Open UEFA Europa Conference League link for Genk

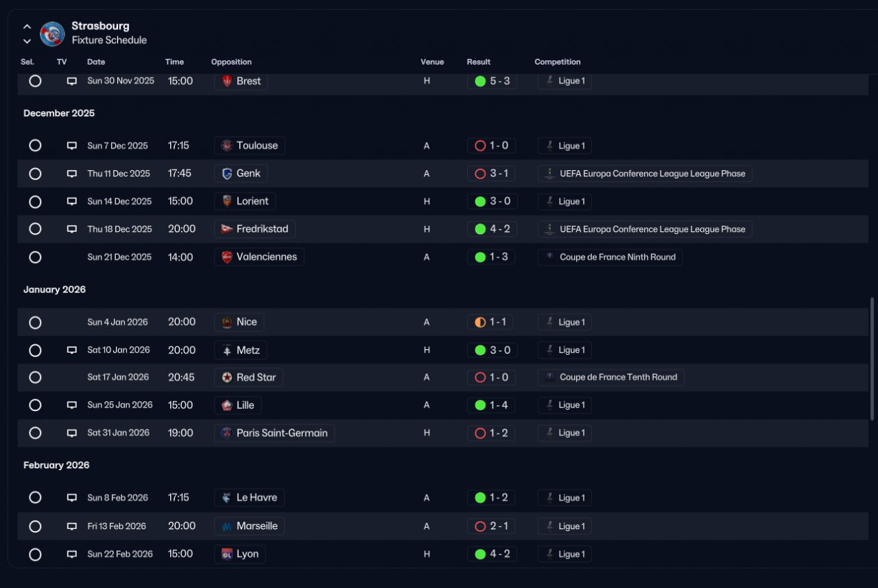(x=645, y=174)
